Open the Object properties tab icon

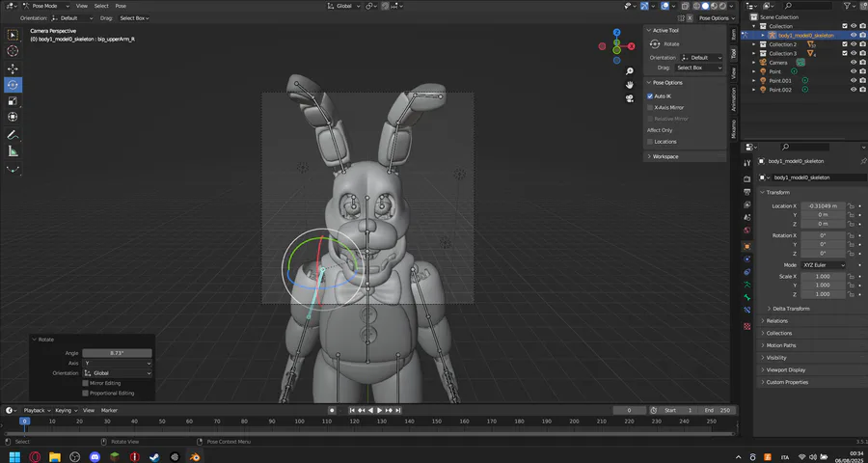[x=746, y=246]
